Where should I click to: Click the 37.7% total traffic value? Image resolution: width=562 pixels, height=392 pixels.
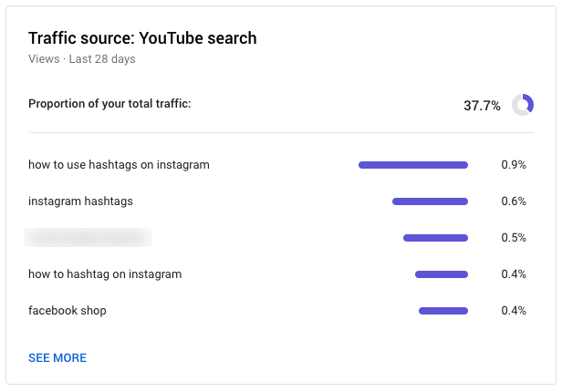pos(482,106)
